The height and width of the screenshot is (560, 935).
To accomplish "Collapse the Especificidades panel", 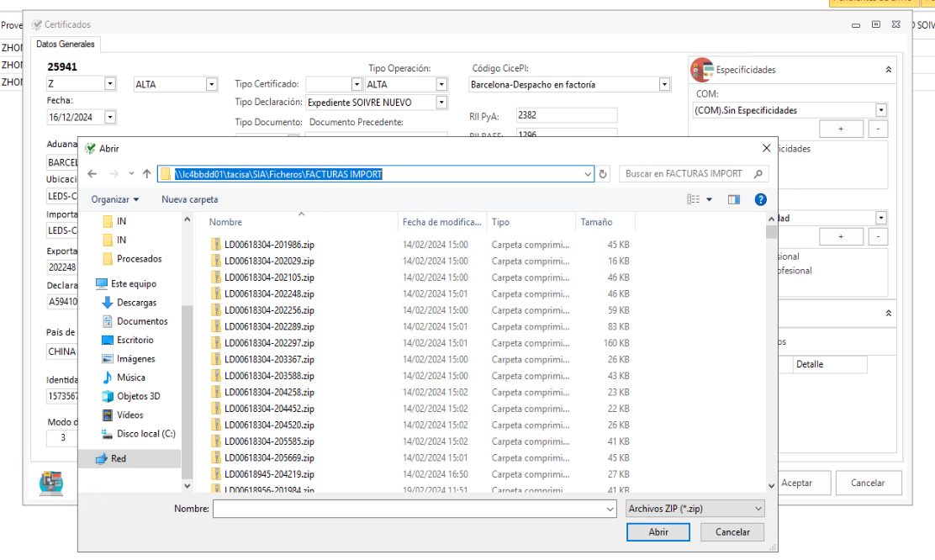I will click(889, 70).
